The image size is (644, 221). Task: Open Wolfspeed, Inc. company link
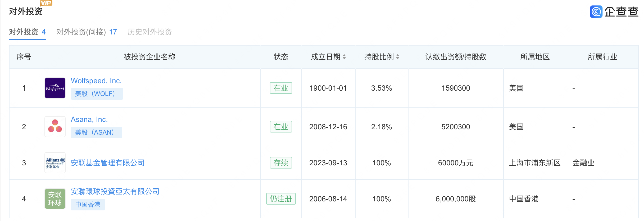96,81
